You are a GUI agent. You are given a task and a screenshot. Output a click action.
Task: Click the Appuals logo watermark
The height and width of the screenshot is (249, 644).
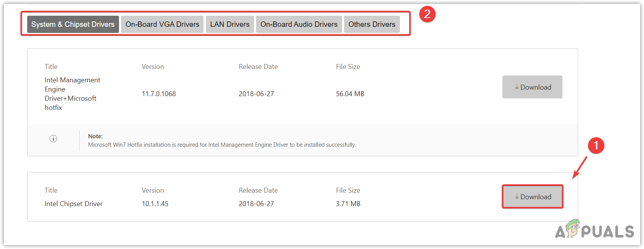[594, 230]
